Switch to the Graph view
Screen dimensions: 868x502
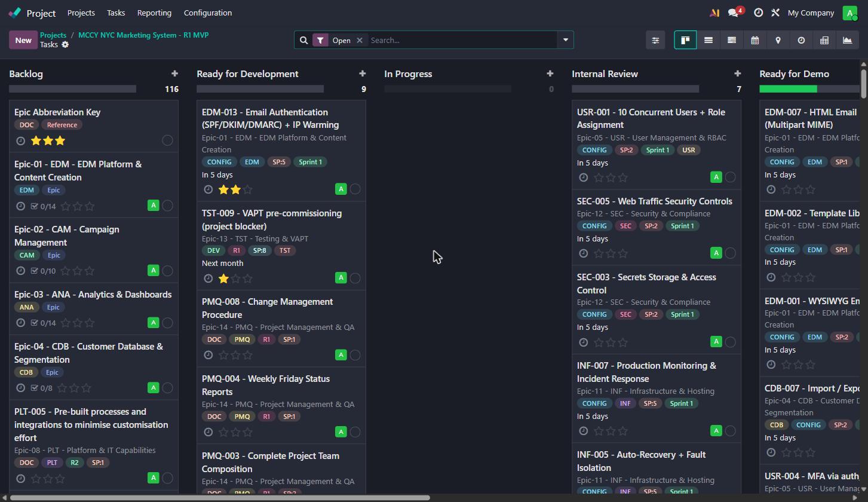(x=847, y=40)
